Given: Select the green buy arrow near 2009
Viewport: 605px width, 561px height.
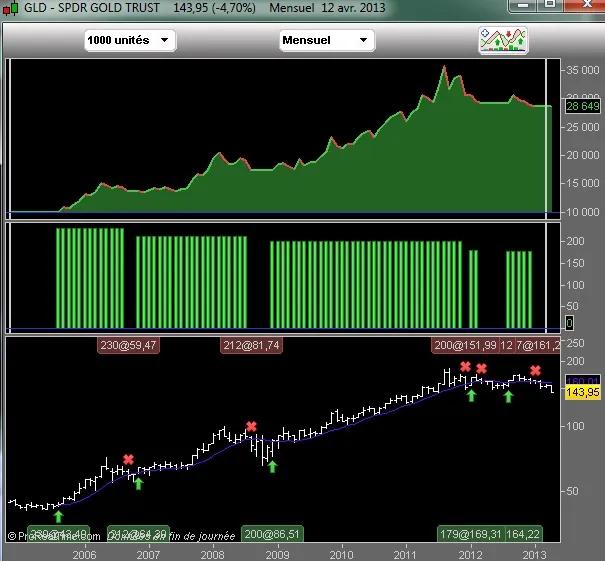Looking at the screenshot, I should [x=272, y=466].
